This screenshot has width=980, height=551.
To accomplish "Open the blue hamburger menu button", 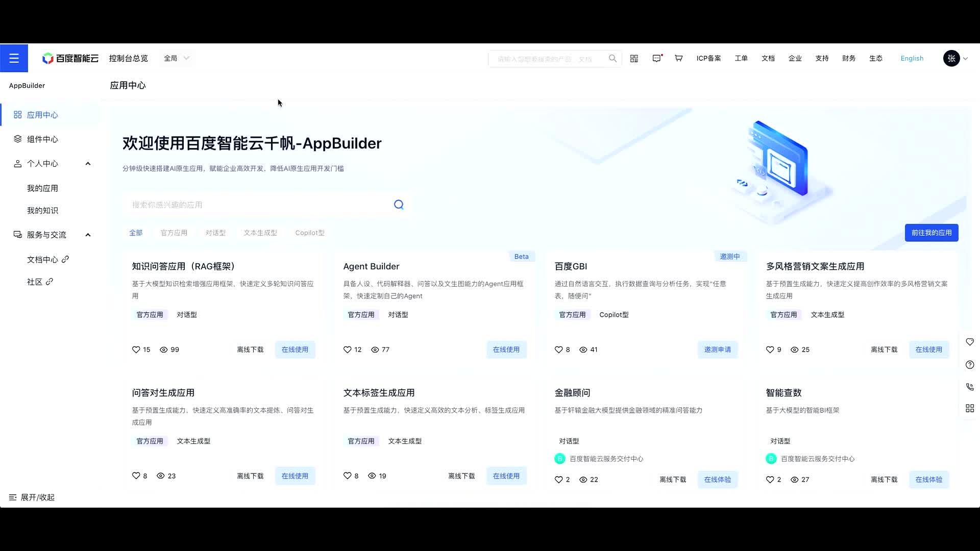I will point(14,58).
